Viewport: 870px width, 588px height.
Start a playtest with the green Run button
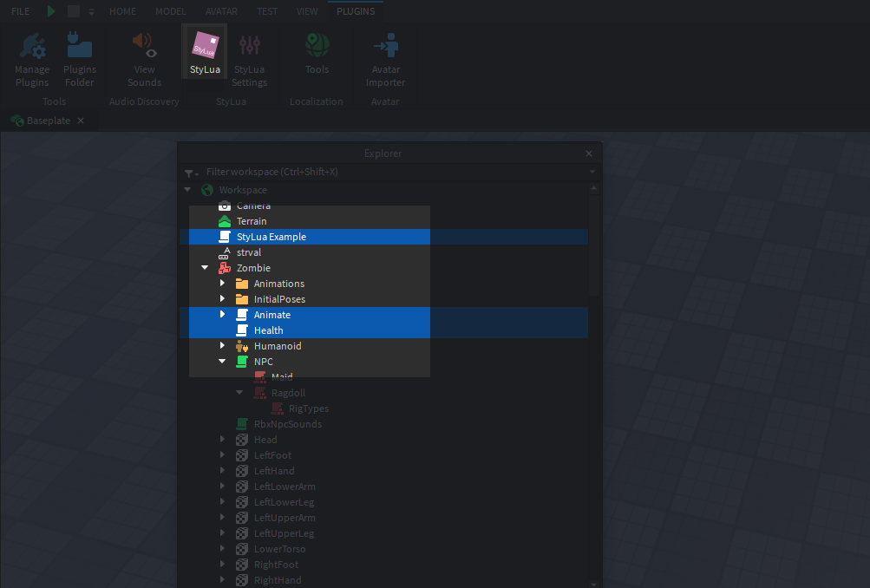[50, 11]
